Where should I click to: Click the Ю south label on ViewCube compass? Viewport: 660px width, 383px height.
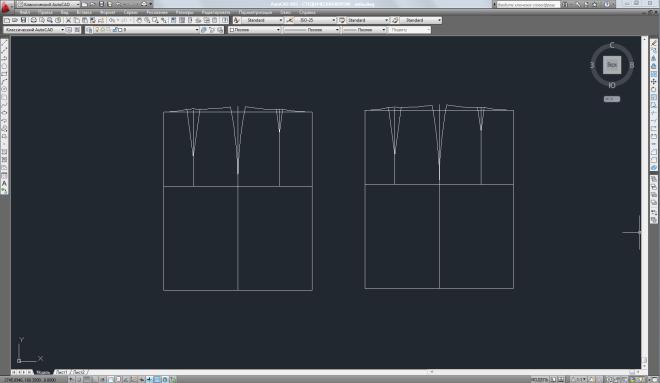(612, 85)
